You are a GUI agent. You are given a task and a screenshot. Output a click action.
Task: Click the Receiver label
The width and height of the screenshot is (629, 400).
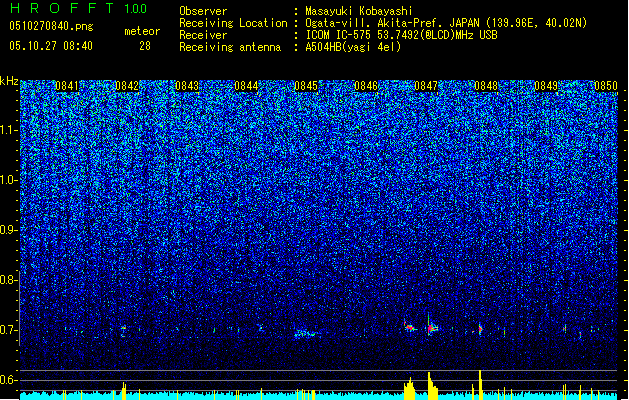(x=203, y=35)
